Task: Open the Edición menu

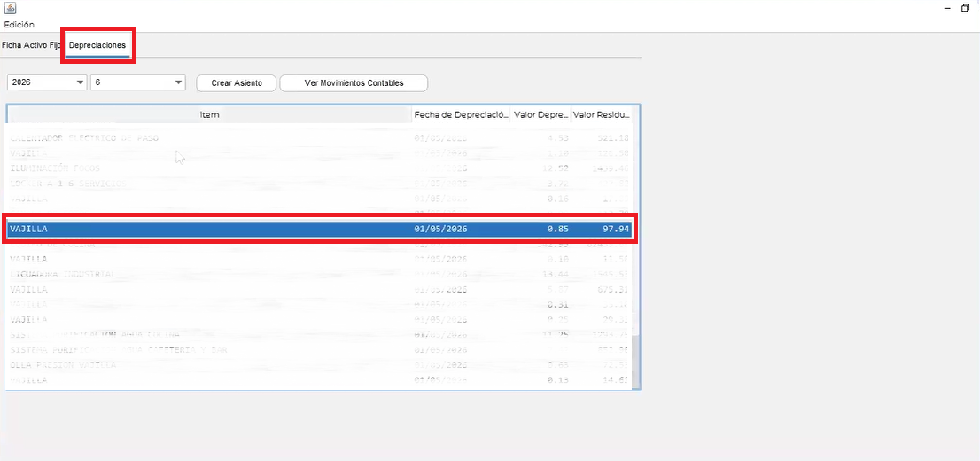Action: [x=19, y=25]
